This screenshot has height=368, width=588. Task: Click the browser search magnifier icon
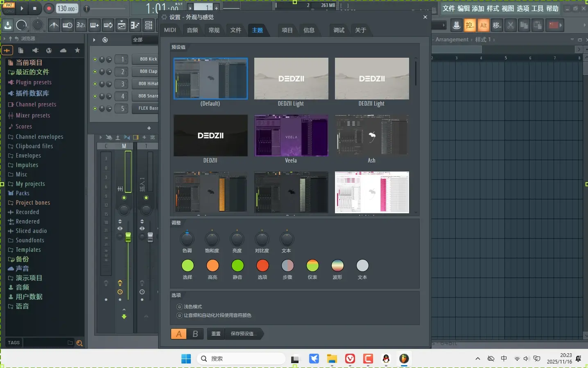[x=79, y=343]
